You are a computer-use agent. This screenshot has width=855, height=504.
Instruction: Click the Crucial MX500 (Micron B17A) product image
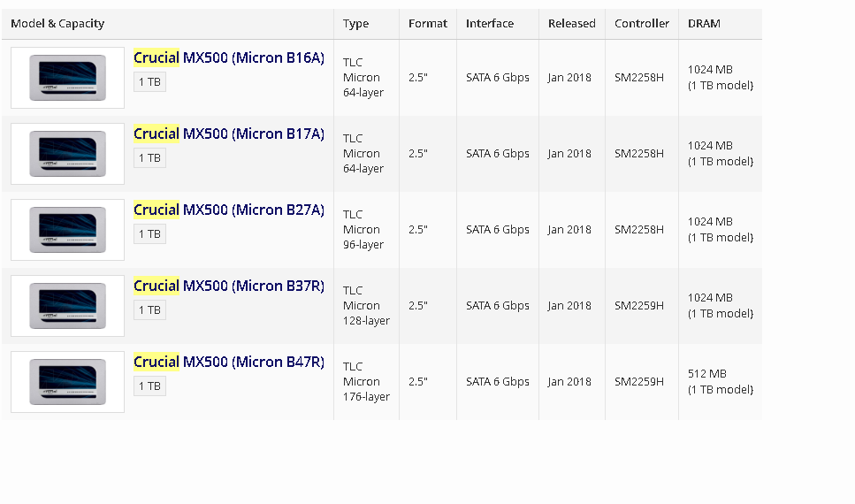pyautogui.click(x=67, y=154)
